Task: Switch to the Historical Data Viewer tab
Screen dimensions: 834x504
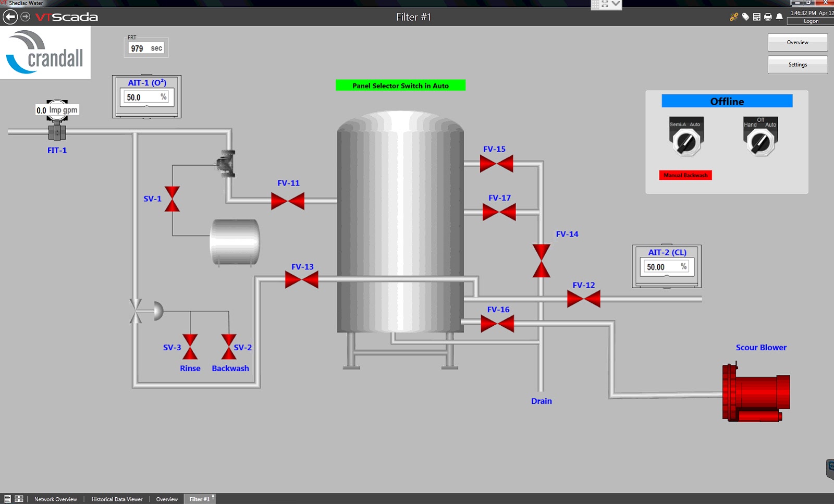Action: (x=116, y=499)
